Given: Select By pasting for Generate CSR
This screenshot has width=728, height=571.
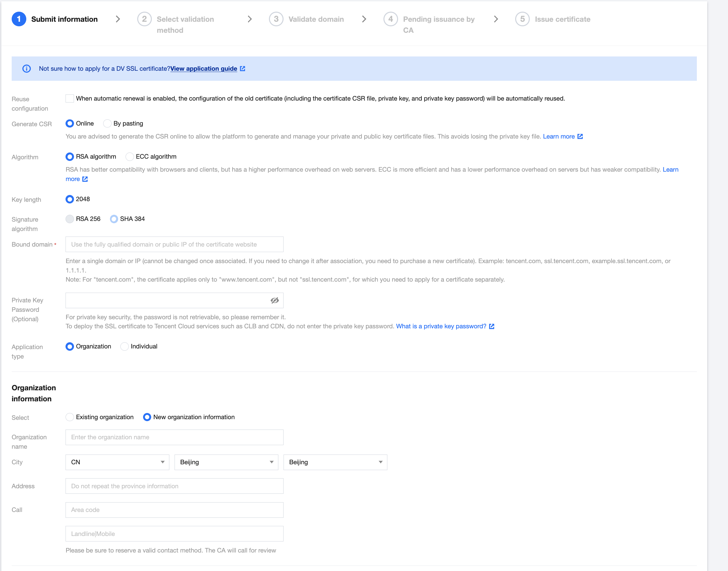Looking at the screenshot, I should pyautogui.click(x=107, y=123).
